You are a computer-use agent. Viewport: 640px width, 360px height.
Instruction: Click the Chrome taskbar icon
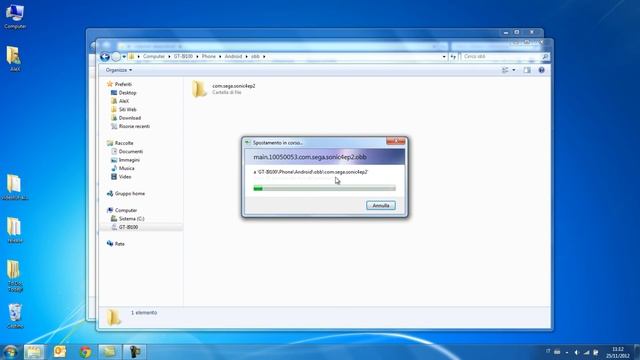[85, 351]
